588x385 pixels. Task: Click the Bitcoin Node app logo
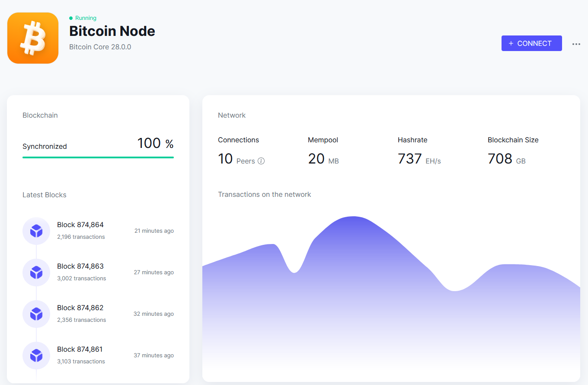click(x=33, y=38)
